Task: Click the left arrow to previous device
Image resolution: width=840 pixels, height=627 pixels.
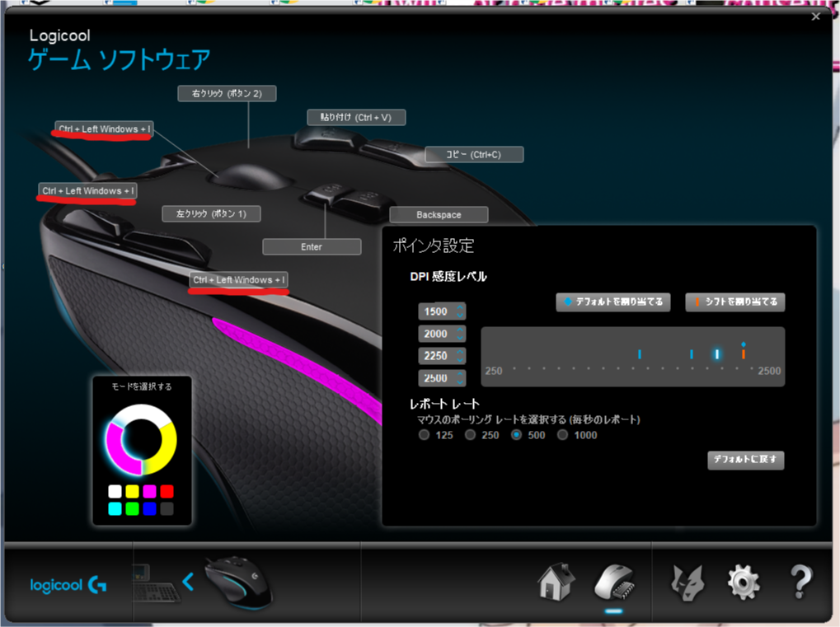Action: tap(187, 582)
